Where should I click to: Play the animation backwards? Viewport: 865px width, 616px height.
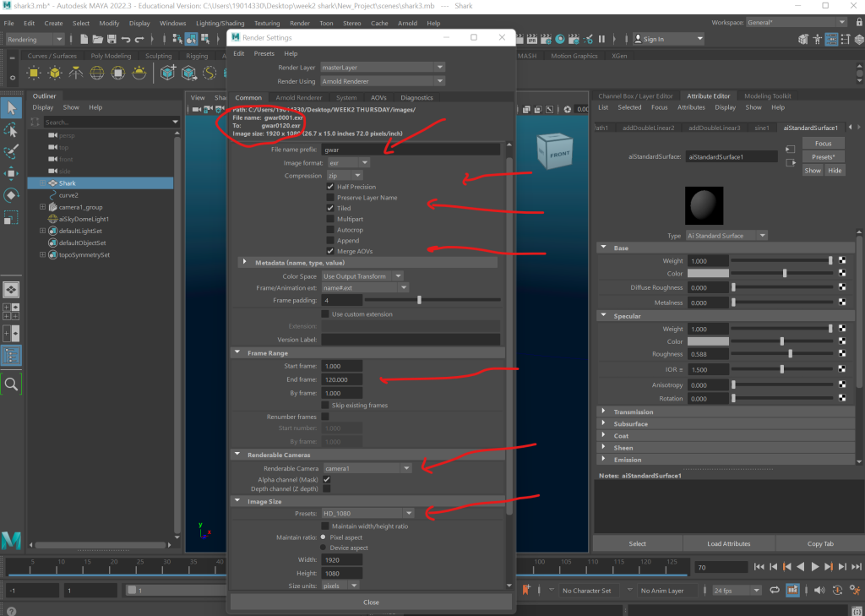point(801,567)
